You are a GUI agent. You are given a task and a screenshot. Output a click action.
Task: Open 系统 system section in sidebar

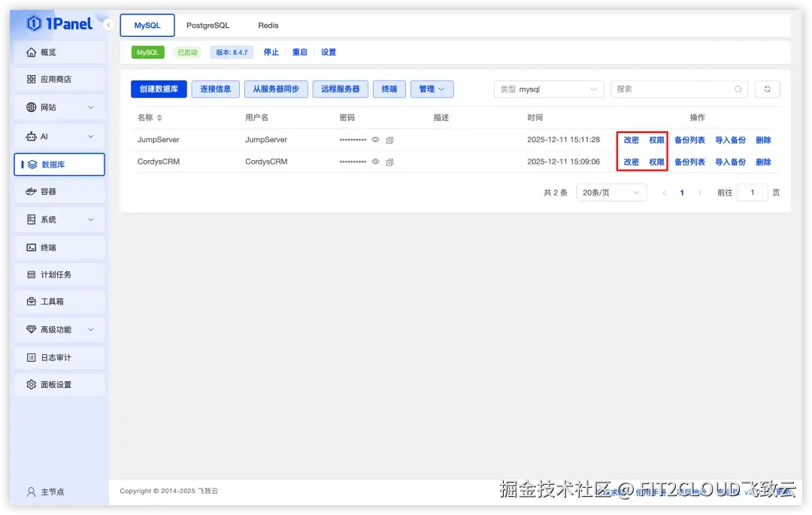[x=59, y=220]
